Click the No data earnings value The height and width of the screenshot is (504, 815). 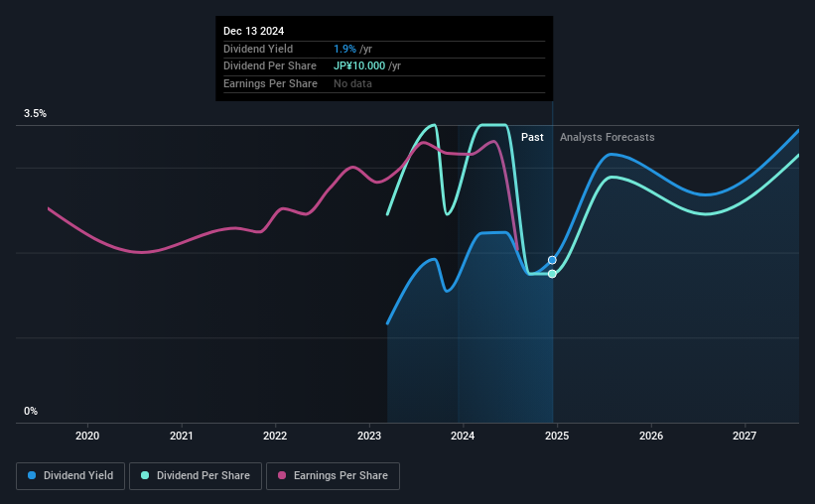353,83
